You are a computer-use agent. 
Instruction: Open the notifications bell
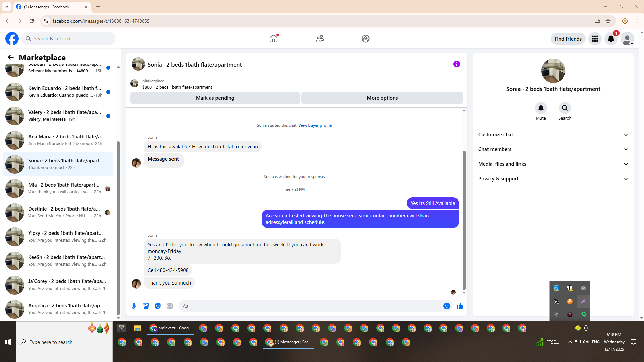pyautogui.click(x=611, y=39)
